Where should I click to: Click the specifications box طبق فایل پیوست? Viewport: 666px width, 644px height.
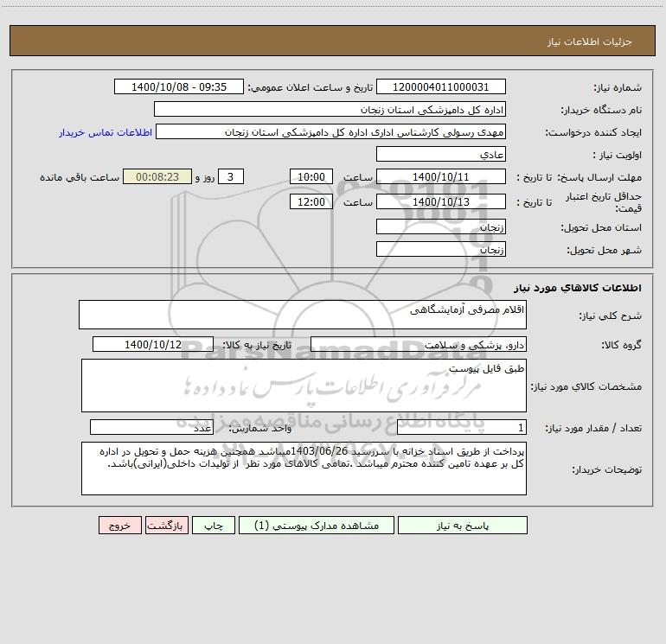click(x=304, y=386)
